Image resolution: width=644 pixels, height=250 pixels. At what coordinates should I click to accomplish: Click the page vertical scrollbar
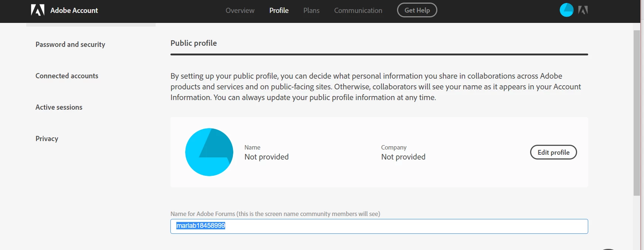637,113
